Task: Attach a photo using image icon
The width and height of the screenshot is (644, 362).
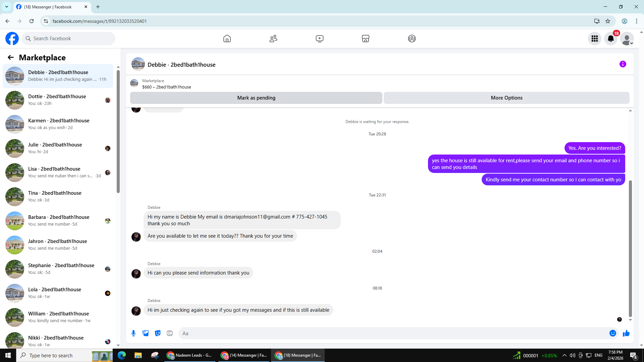Action: click(146, 333)
